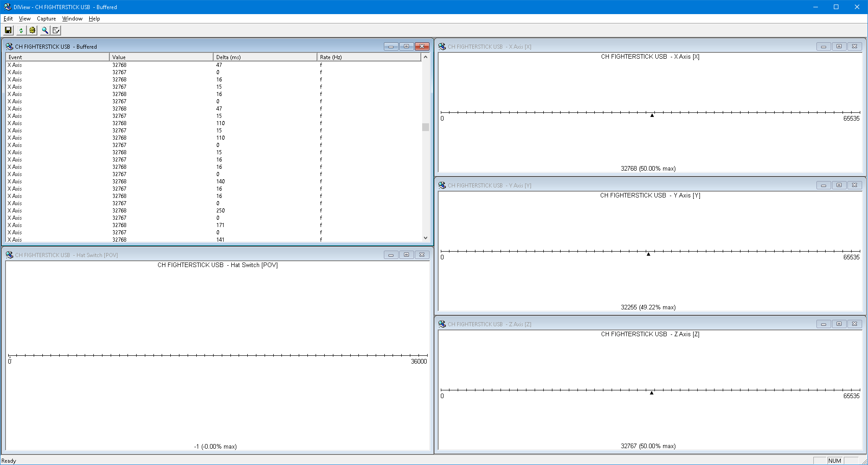Open the Window menu
This screenshot has height=465, width=868.
72,19
